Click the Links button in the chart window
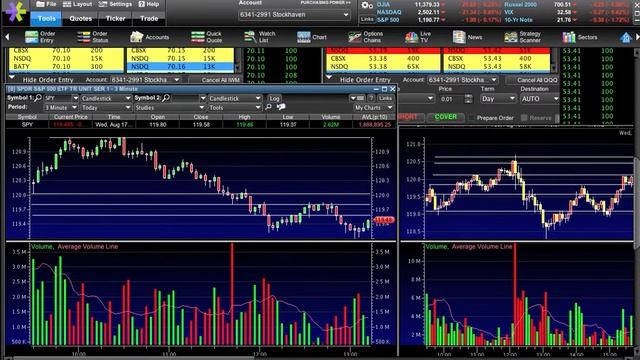Viewport: 640px width, 360px height. 385,98
